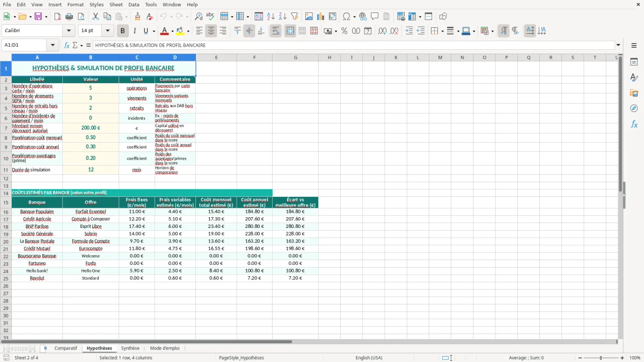Increase indent
This screenshot has height=362, width=644.
(x=409, y=31)
